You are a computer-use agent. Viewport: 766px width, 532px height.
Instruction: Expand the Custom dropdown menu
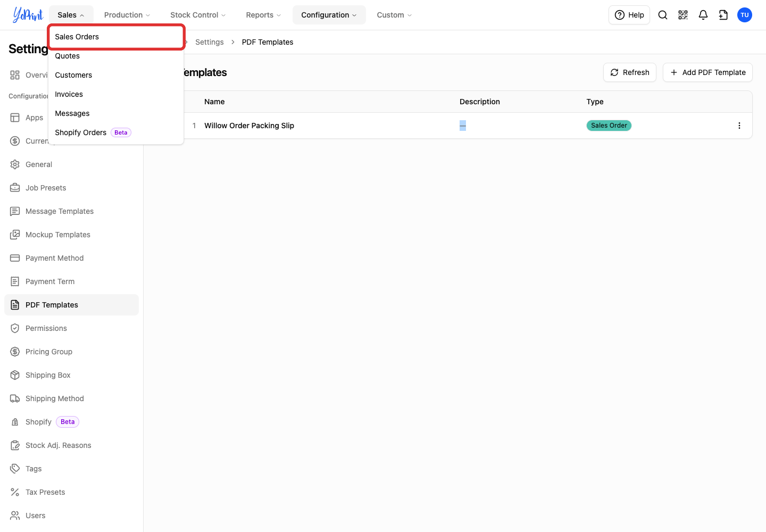coord(394,15)
